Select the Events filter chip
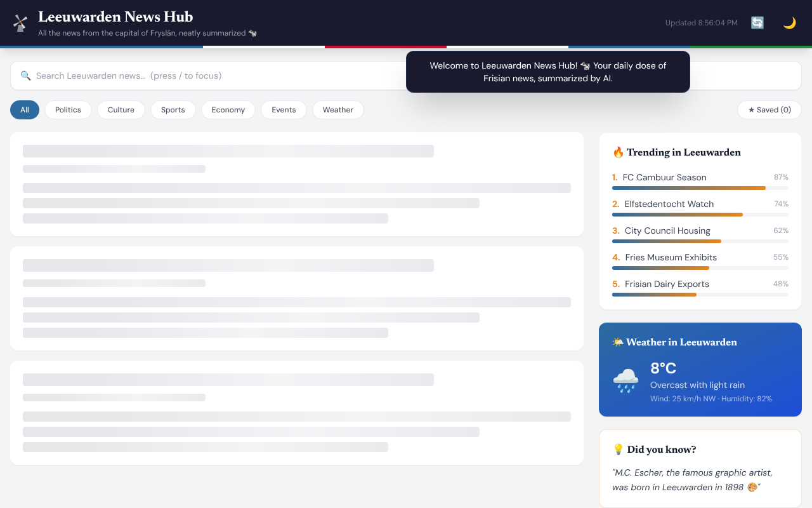The image size is (812, 508). click(284, 110)
